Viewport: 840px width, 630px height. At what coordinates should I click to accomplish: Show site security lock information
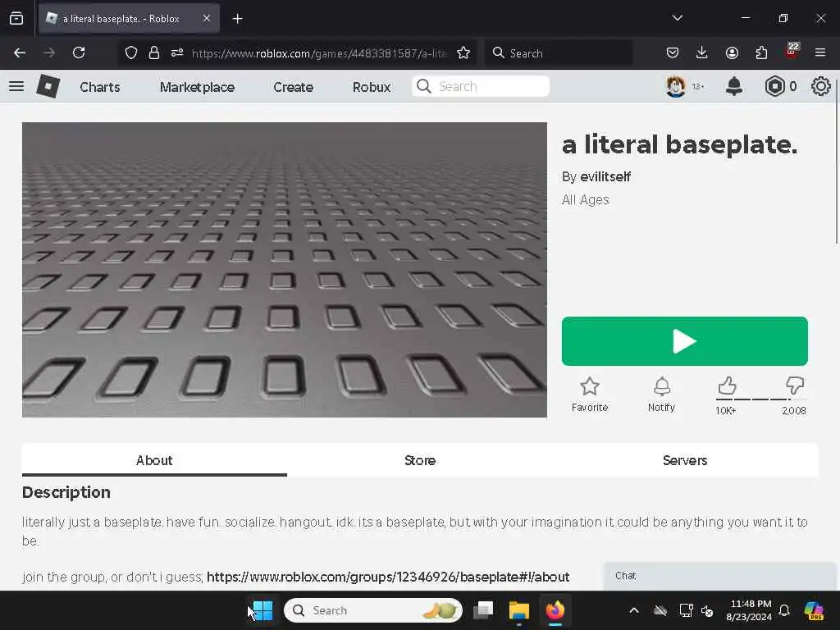click(154, 52)
